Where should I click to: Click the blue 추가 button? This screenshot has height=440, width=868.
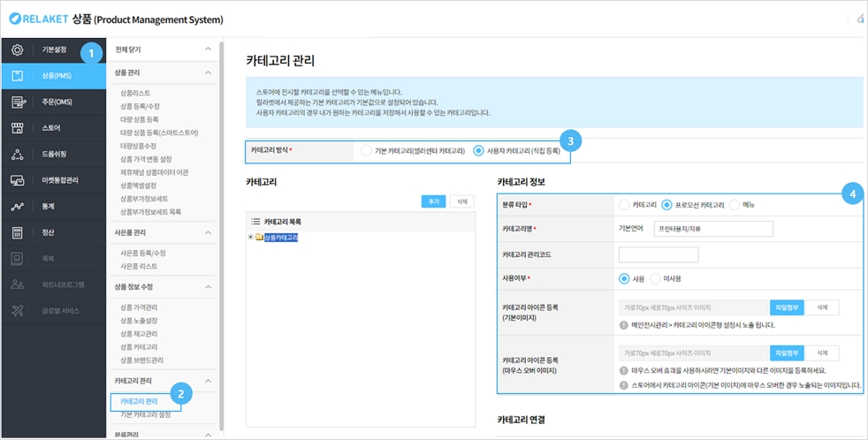click(433, 201)
